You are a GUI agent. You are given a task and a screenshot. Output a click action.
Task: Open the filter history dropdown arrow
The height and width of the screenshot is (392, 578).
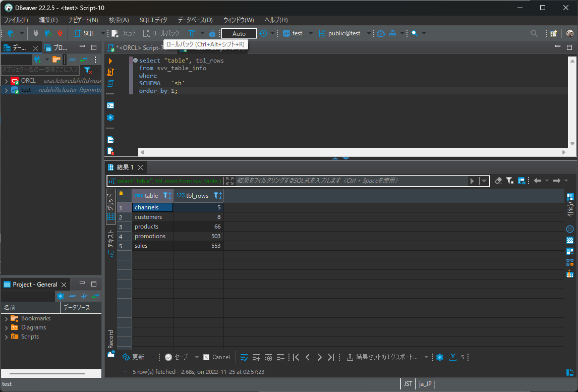(x=484, y=181)
